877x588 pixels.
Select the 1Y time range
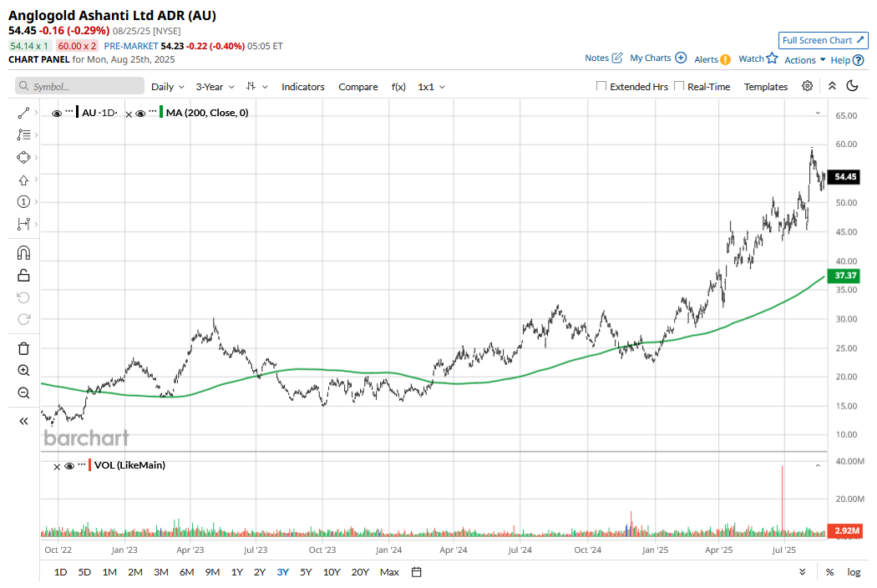(237, 572)
